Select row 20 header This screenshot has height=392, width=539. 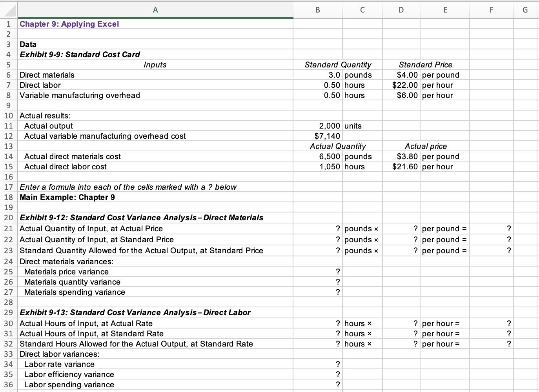[x=8, y=218]
